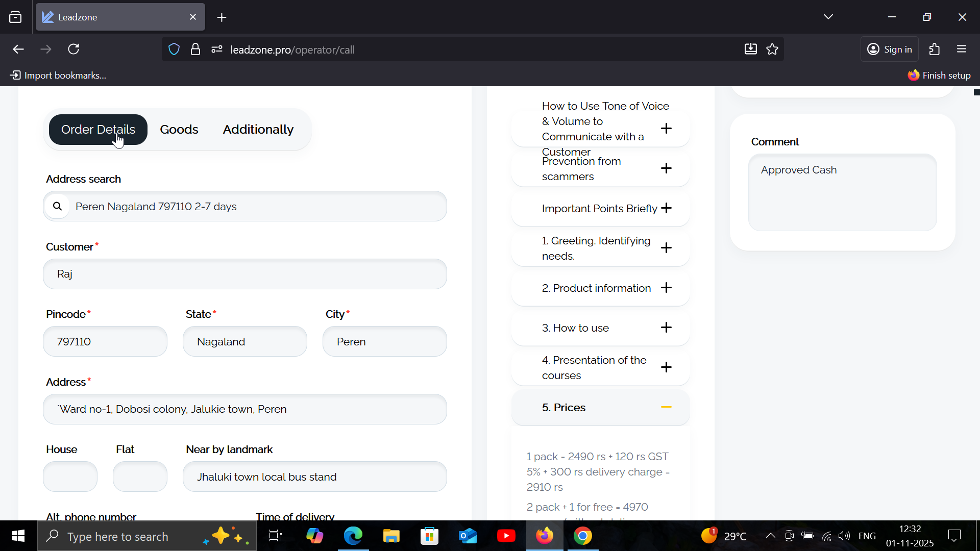Expand Prevention from scammers section
The image size is (980, 551).
coord(666,168)
